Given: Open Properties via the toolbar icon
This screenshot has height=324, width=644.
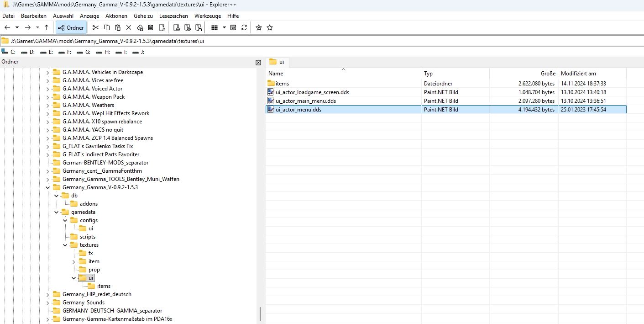Looking at the screenshot, I should click(x=151, y=27).
